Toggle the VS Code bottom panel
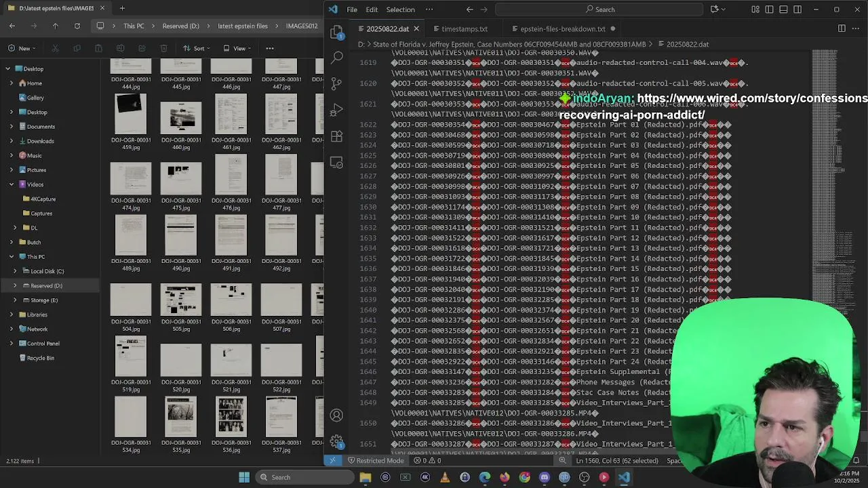The image size is (868, 488). tap(783, 9)
